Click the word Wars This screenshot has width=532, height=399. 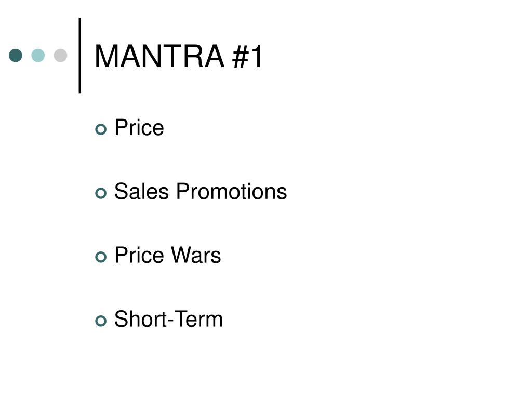(196, 255)
